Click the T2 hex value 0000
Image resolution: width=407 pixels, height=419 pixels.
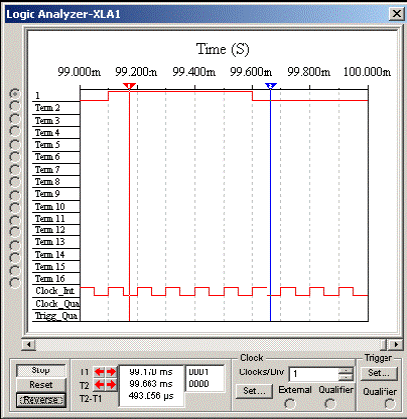pos(199,384)
